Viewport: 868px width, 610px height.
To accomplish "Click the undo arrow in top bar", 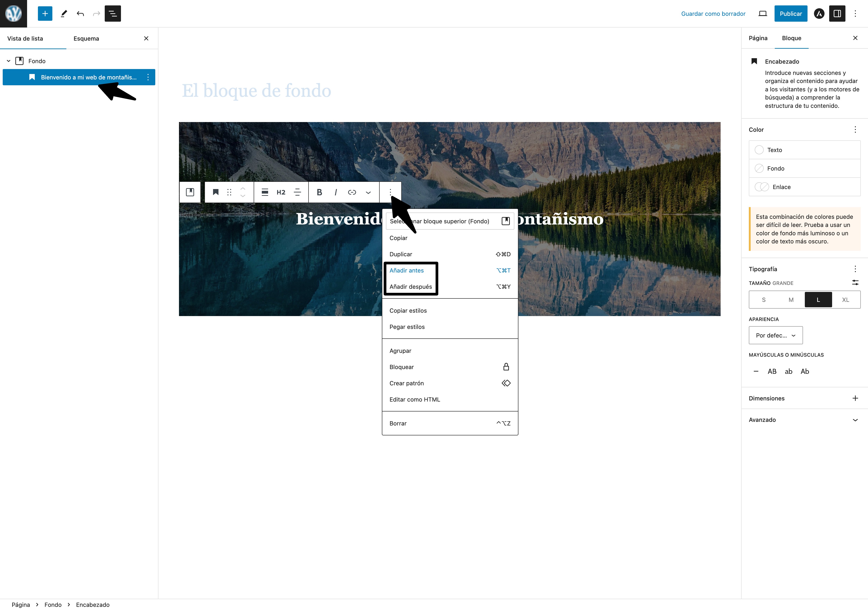I will pos(80,14).
